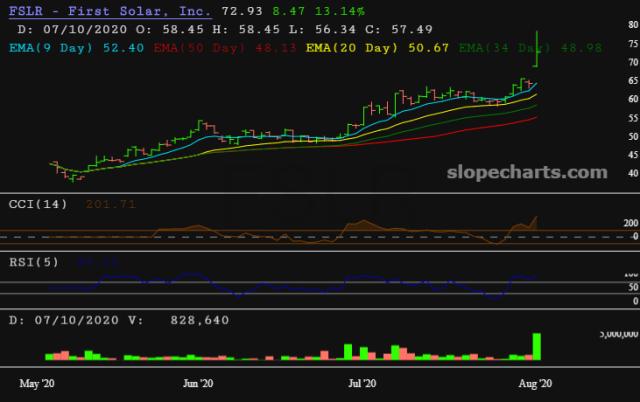This screenshot has height=402, width=640.
Task: Click the Jun '20 date axis label
Action: [198, 383]
